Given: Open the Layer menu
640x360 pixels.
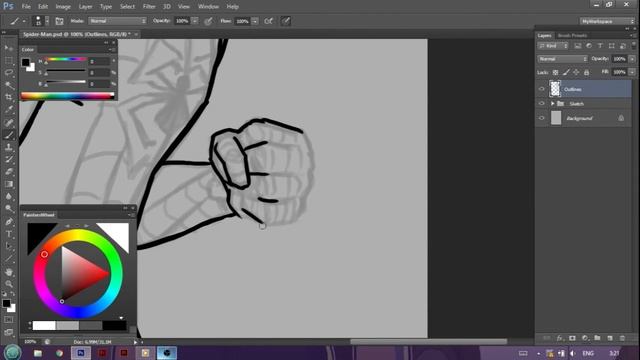Looking at the screenshot, I should point(85,7).
